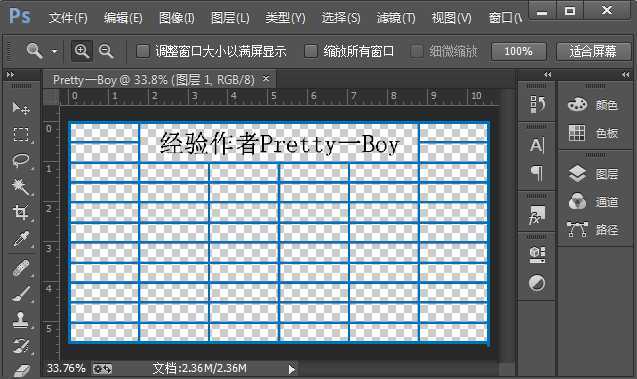637x379 pixels.
Task: Select the Lasso tool
Action: click(x=21, y=160)
